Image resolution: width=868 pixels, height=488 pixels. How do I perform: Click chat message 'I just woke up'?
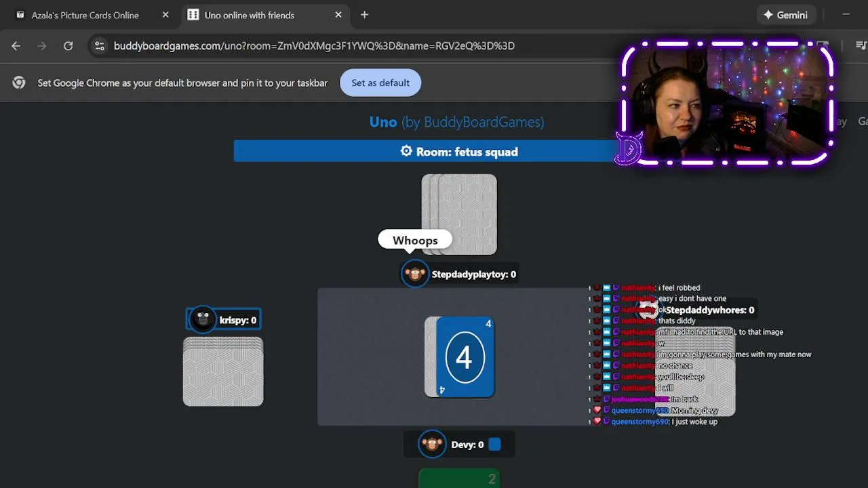point(694,422)
